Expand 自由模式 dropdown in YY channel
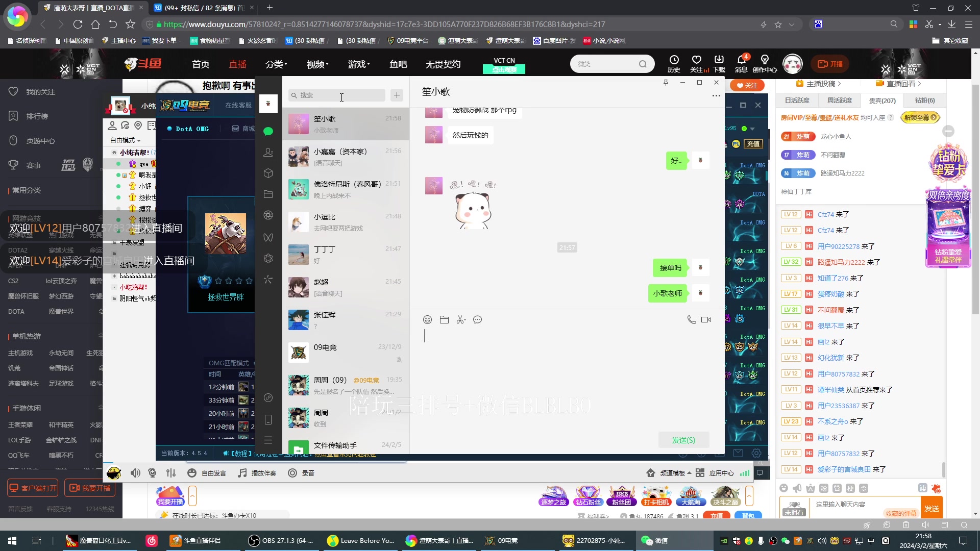The image size is (980, 551). (x=126, y=140)
